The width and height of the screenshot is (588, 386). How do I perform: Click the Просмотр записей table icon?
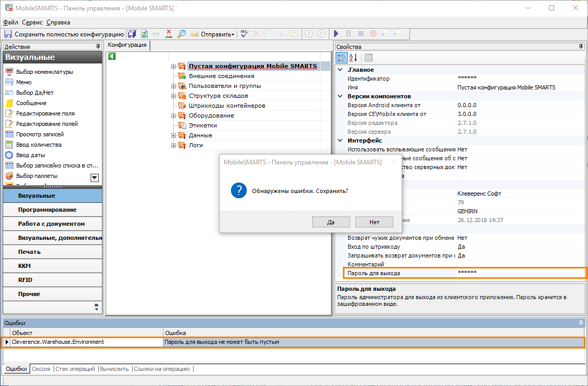pyautogui.click(x=9, y=134)
